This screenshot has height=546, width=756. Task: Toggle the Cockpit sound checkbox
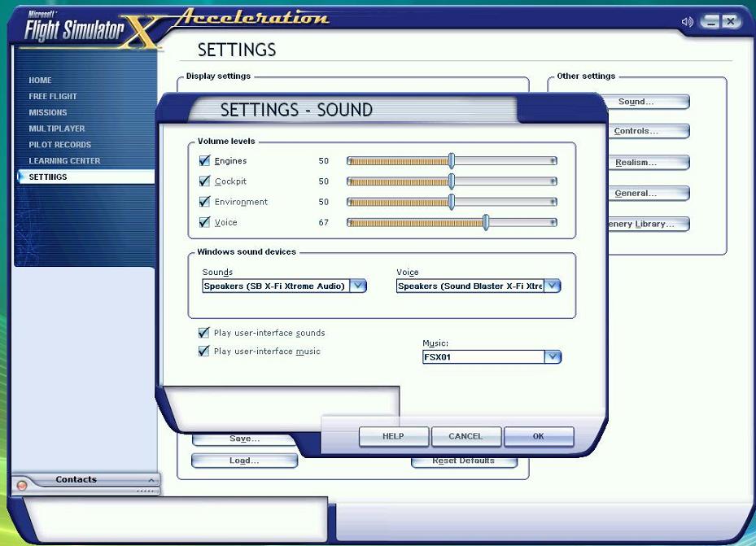click(x=204, y=181)
